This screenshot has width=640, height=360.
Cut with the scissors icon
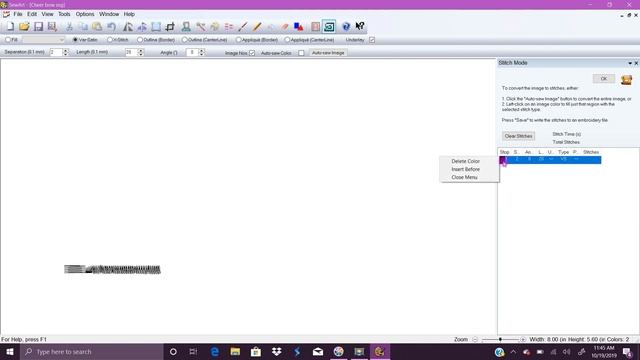tap(69, 27)
